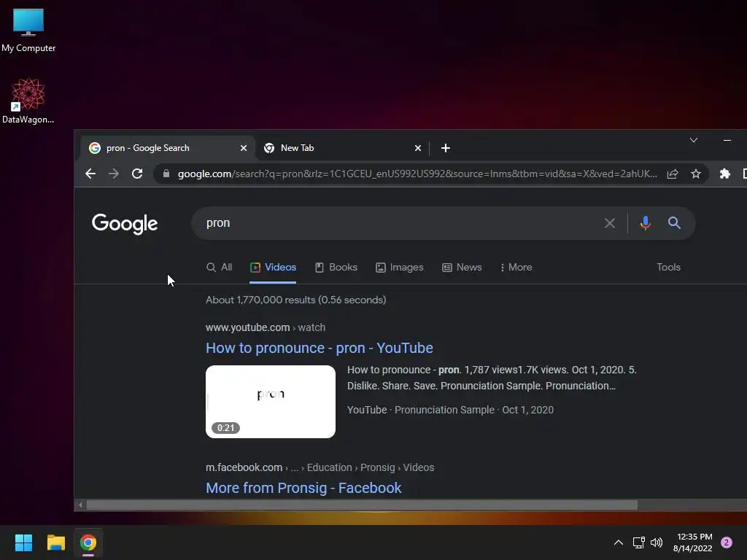Click the Chrome taskbar icon
Image resolution: width=747 pixels, height=560 pixels.
(x=88, y=542)
